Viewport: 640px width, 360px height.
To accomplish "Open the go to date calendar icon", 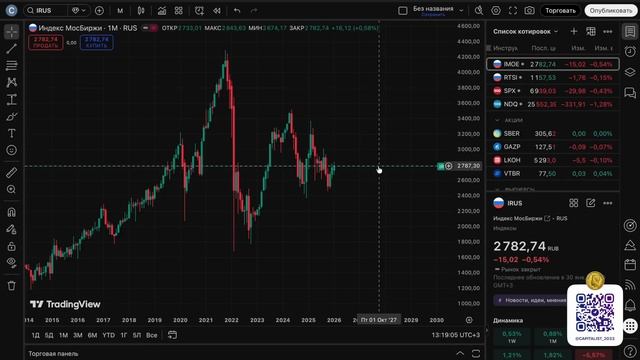I will point(172,335).
